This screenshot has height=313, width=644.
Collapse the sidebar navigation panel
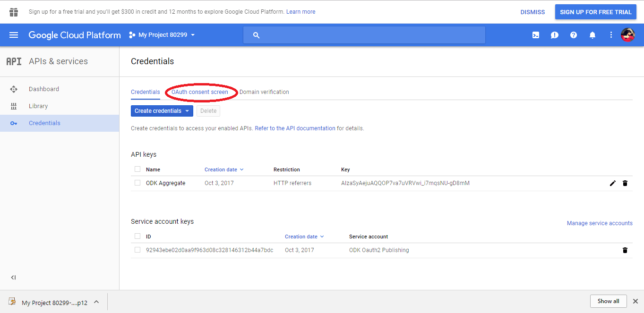click(x=14, y=278)
